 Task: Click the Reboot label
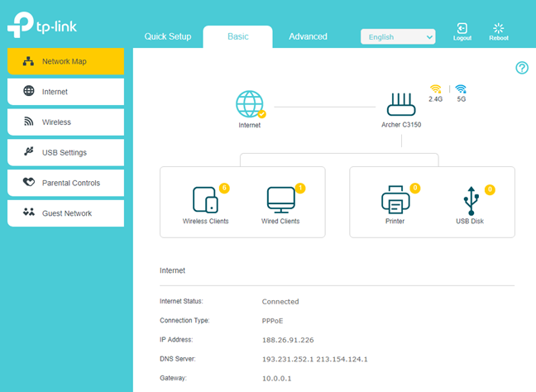tap(499, 38)
